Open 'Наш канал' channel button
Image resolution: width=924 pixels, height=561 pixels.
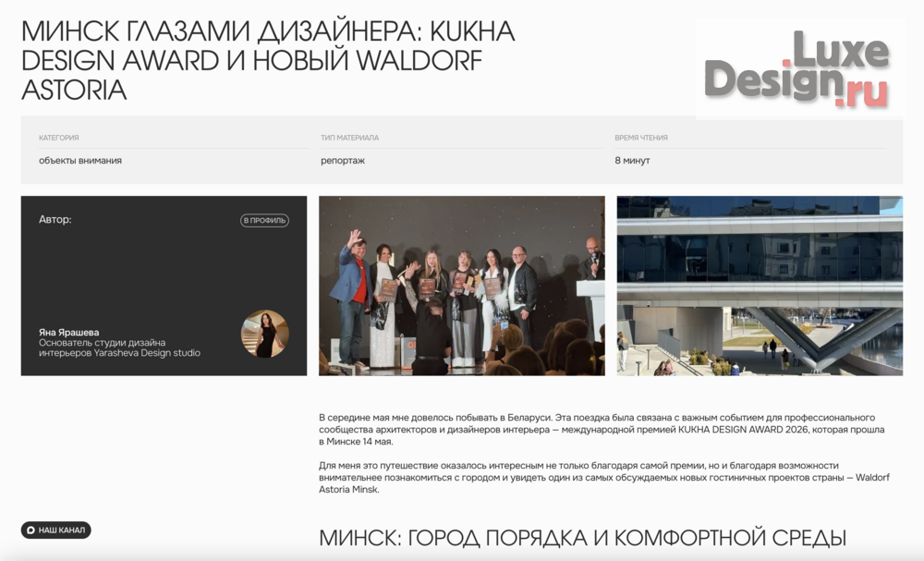(56, 531)
